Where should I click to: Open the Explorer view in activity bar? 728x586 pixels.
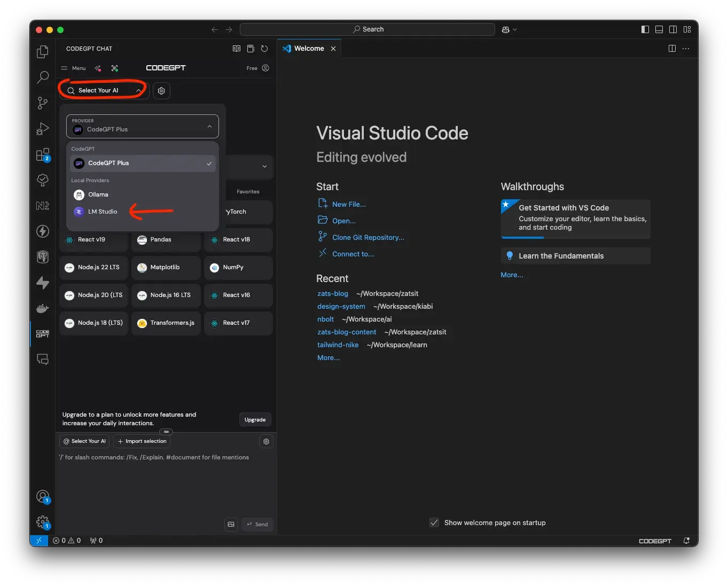tap(42, 52)
